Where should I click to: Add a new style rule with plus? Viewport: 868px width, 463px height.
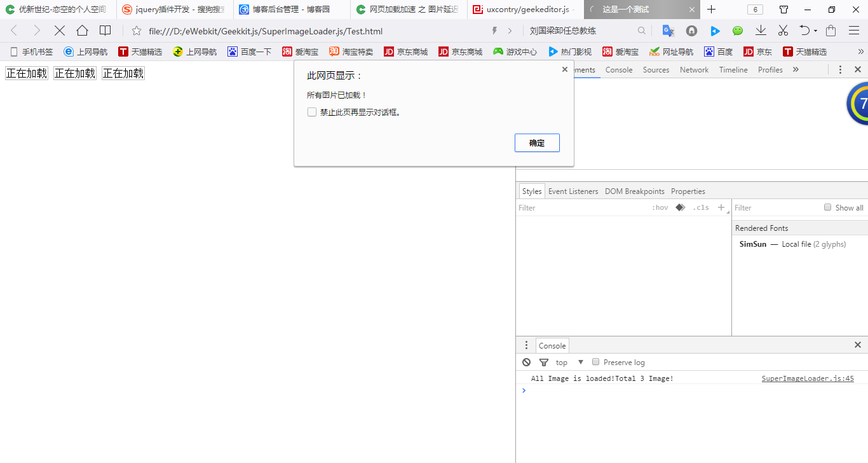click(721, 207)
